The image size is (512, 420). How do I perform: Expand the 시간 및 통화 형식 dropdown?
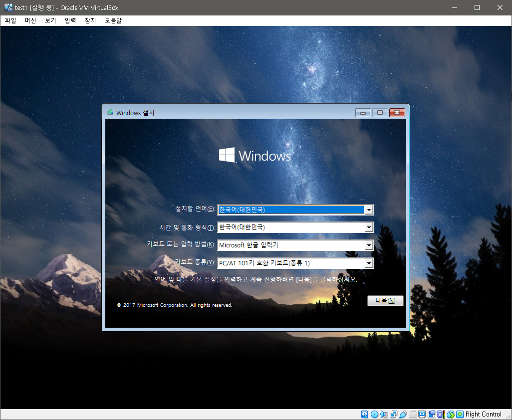coord(369,227)
